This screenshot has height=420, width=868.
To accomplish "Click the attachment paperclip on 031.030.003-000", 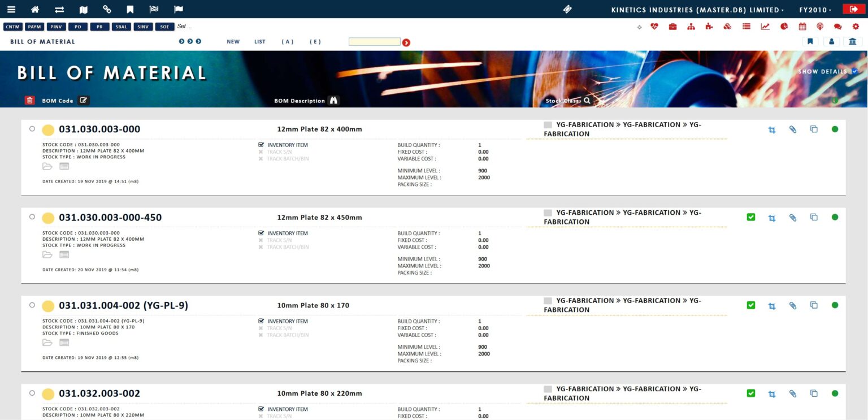I will tap(792, 129).
